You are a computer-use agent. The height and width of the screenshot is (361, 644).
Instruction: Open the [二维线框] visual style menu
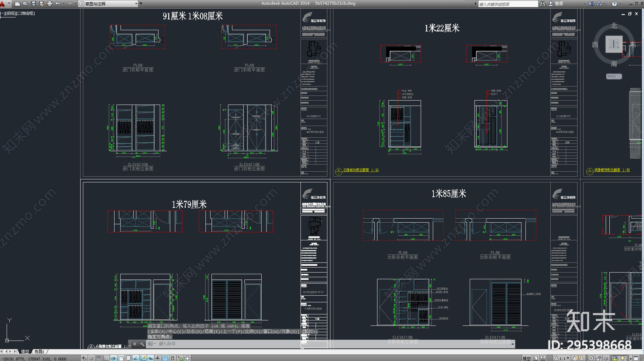(25, 13)
